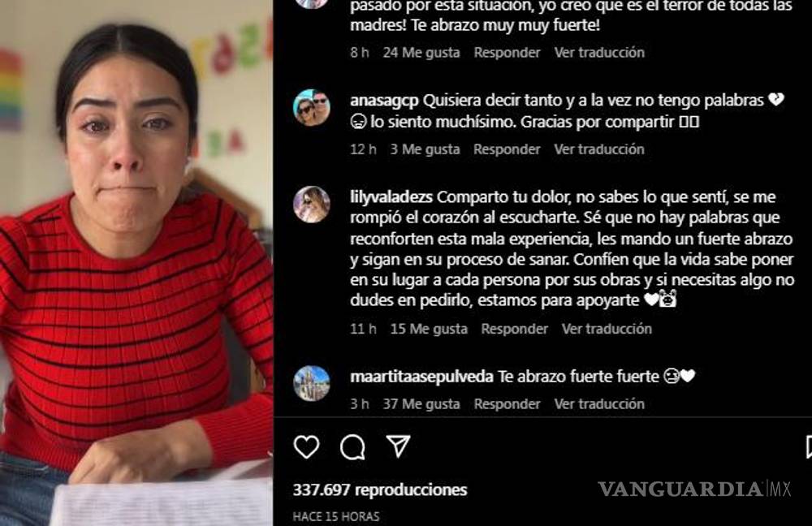Like the post with the heart icon
The height and width of the screenshot is (526, 812).
click(x=306, y=446)
